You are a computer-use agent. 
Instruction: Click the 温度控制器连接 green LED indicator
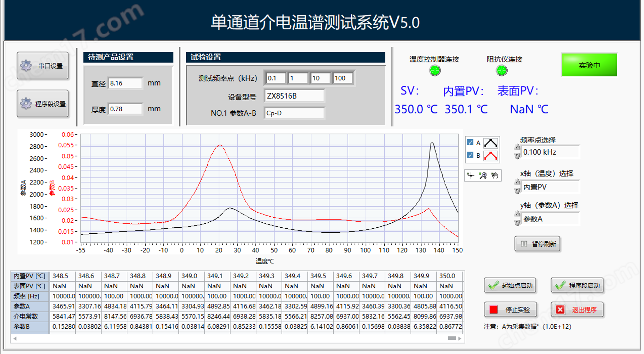click(435, 70)
